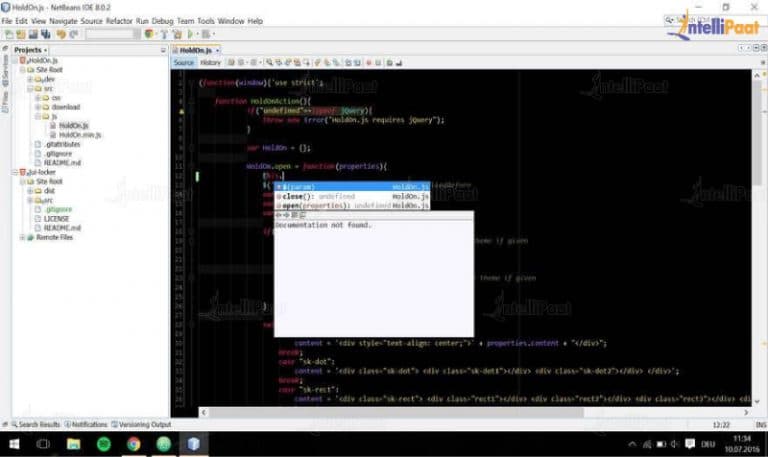Collapse the jsi-locker project node
This screenshot has width=768, height=457.
point(15,172)
